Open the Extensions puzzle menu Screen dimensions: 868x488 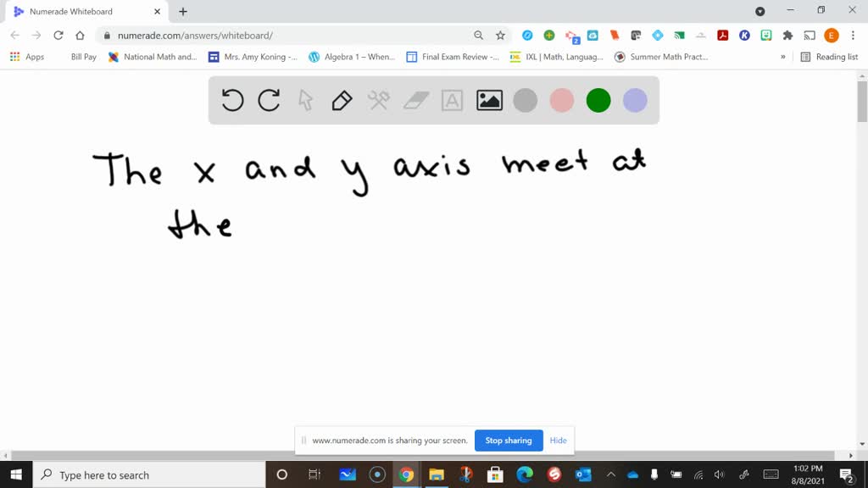click(x=787, y=36)
